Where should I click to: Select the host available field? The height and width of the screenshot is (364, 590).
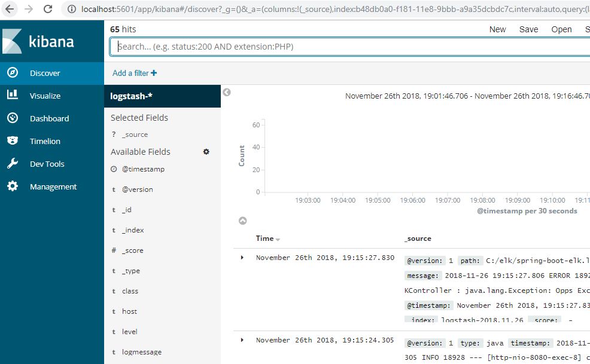(x=129, y=311)
